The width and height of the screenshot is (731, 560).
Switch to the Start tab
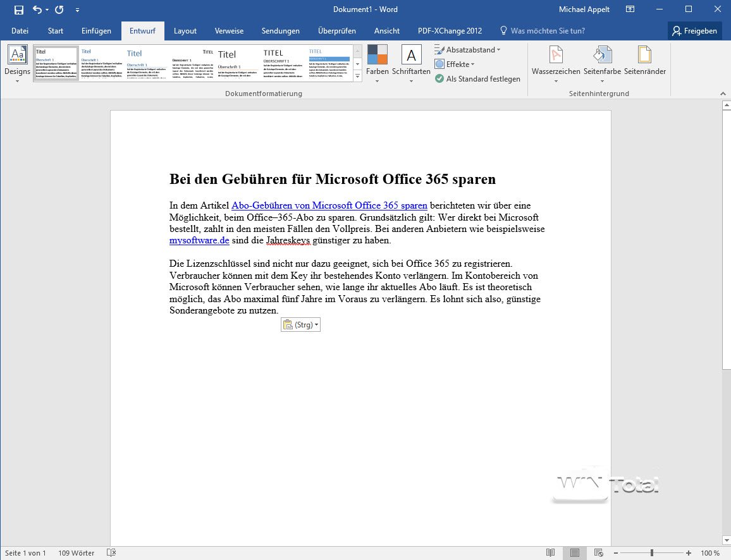click(x=56, y=31)
